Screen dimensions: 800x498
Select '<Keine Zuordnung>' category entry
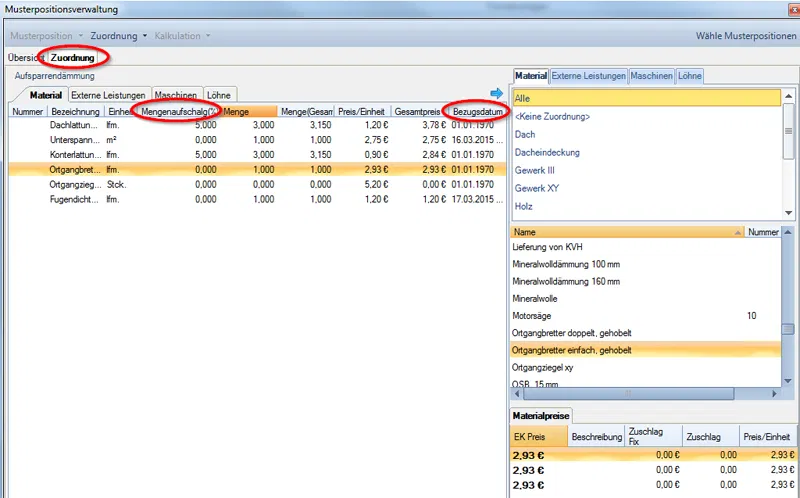point(554,116)
